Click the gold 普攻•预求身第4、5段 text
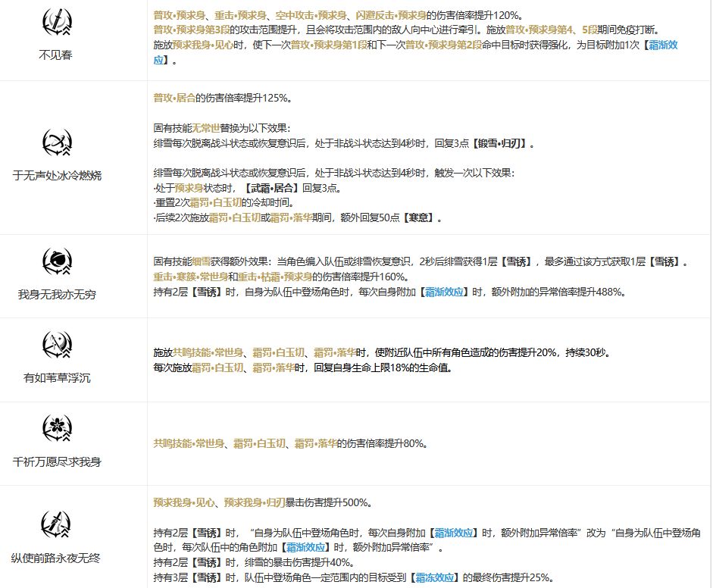The width and height of the screenshot is (713, 588). tap(552, 30)
